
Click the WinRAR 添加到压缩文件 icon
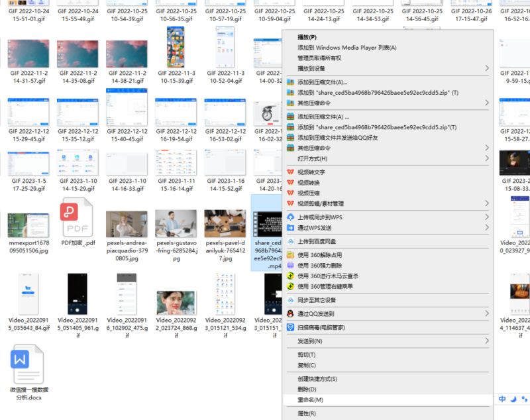pos(290,82)
